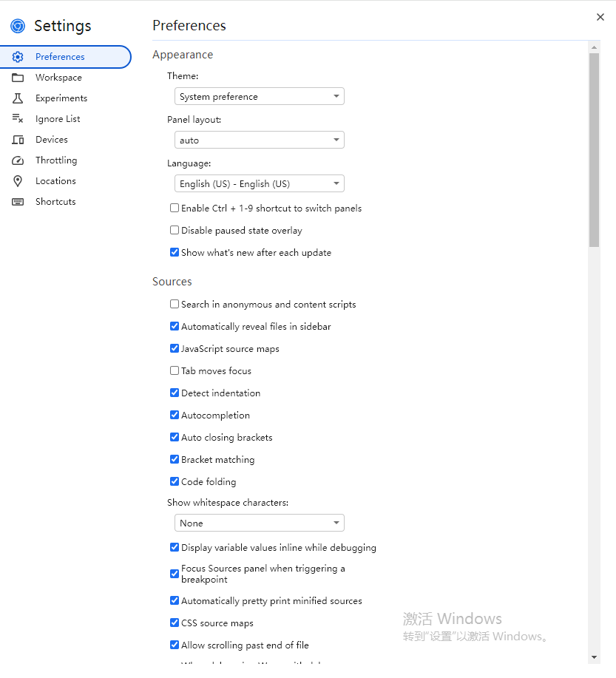The width and height of the screenshot is (616, 678).
Task: Click the Experiments flask icon
Action: pos(18,98)
